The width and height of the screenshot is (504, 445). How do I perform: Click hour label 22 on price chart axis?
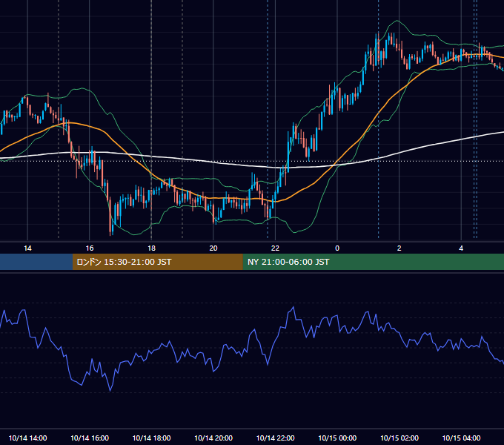[275, 248]
